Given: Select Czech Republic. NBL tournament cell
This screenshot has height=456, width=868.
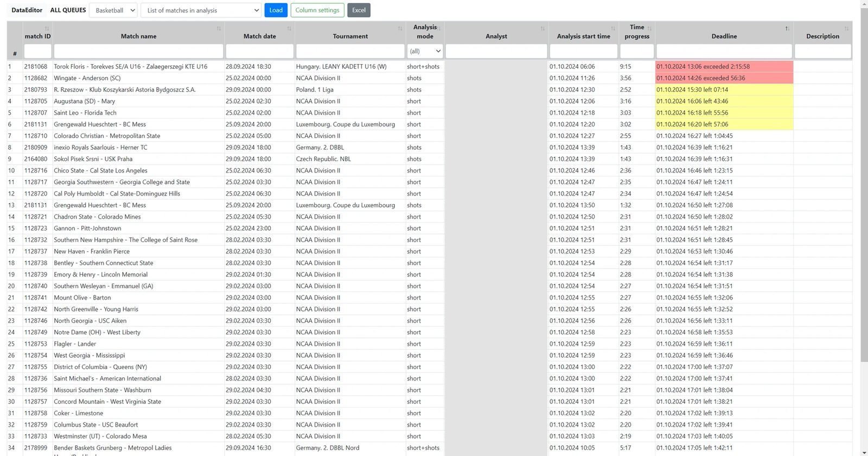Looking at the screenshot, I should (350, 159).
